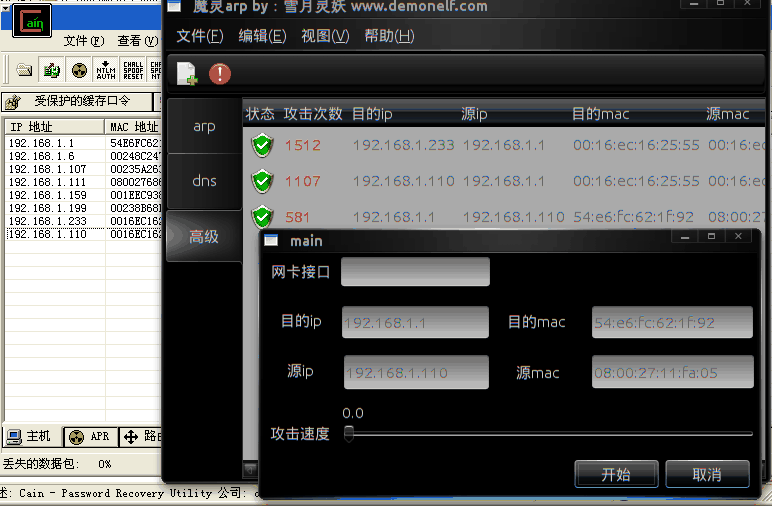Select the attack count 1512 cell
The width and height of the screenshot is (772, 506).
pyautogui.click(x=303, y=145)
